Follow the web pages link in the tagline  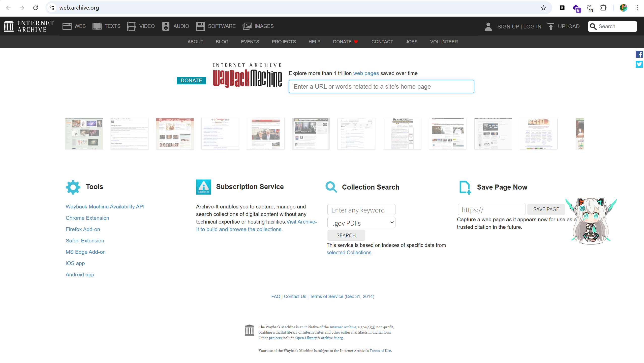pyautogui.click(x=366, y=73)
